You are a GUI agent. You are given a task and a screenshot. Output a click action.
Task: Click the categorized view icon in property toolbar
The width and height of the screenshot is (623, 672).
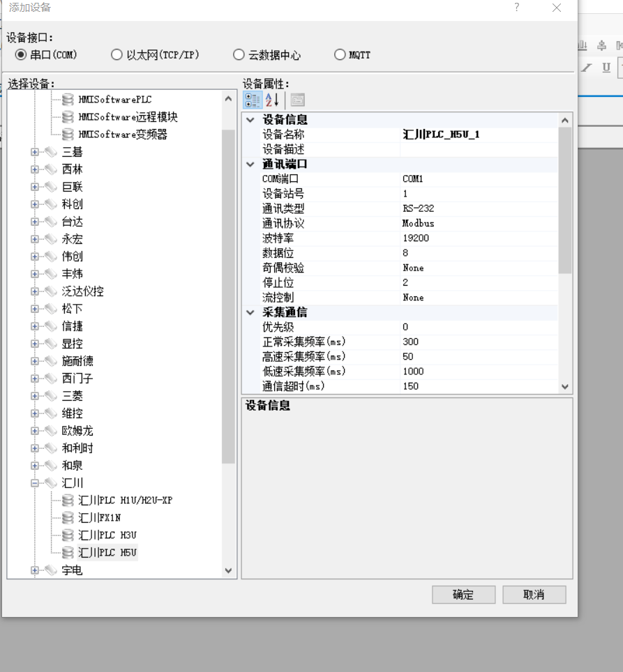253,100
